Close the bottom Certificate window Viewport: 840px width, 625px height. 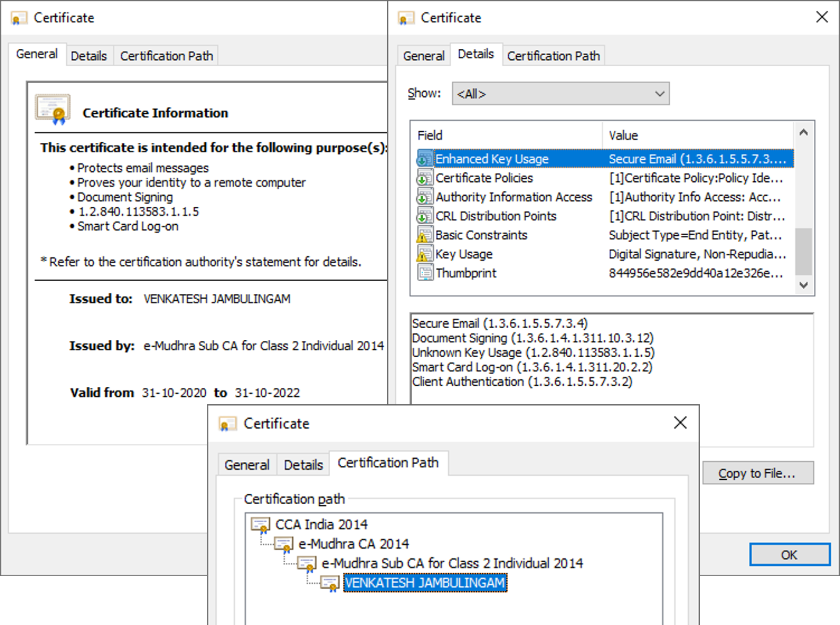(x=680, y=423)
